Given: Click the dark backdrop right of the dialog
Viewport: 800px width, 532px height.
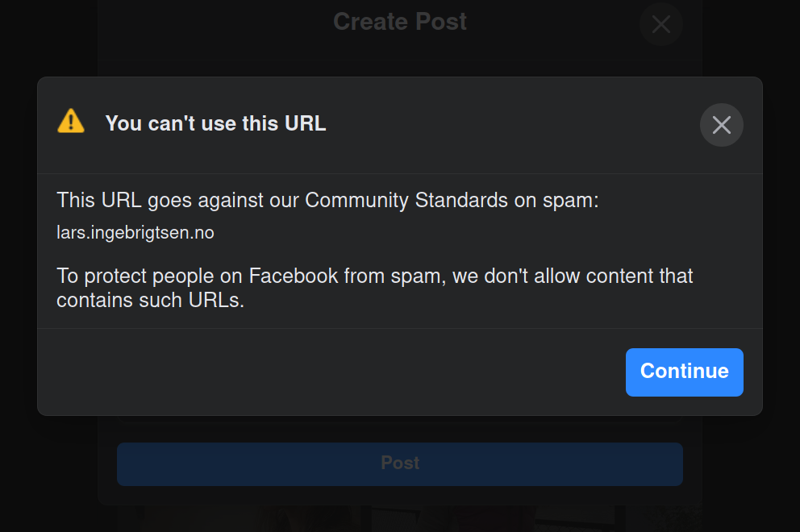Looking at the screenshot, I should 781,265.
